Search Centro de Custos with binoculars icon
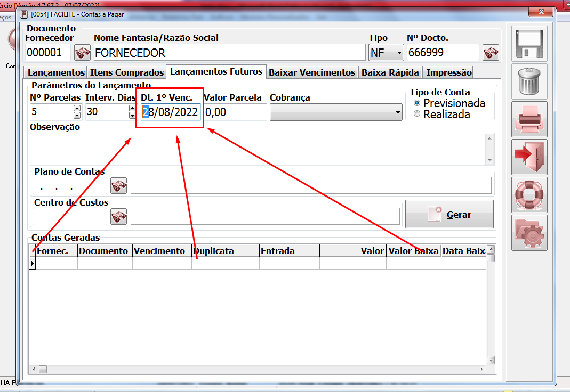The image size is (570, 392). (x=118, y=216)
